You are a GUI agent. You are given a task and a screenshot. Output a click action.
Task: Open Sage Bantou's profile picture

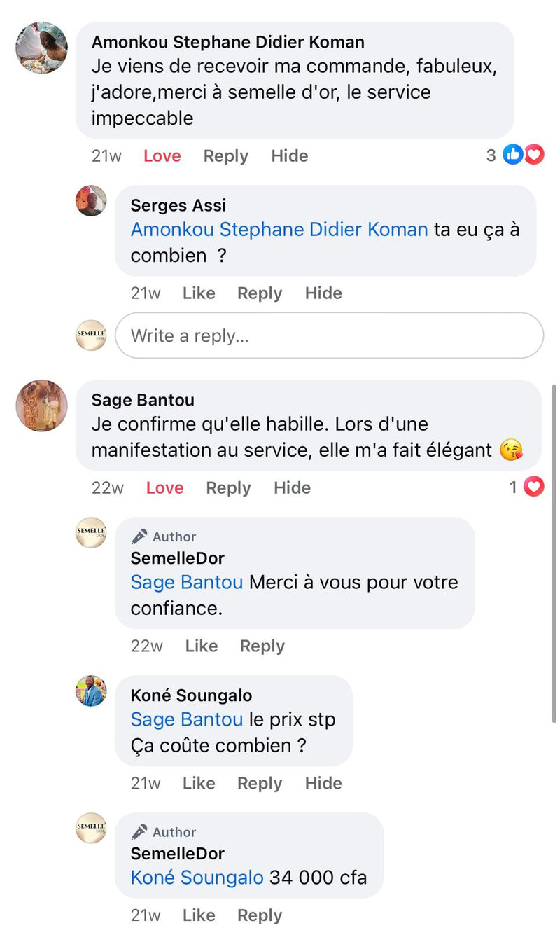point(42,406)
